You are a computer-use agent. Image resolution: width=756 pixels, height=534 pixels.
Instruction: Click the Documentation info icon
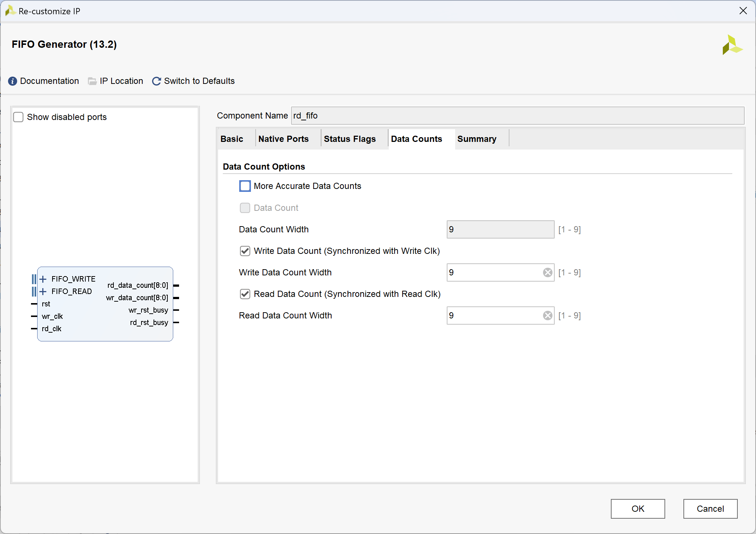[x=12, y=81]
